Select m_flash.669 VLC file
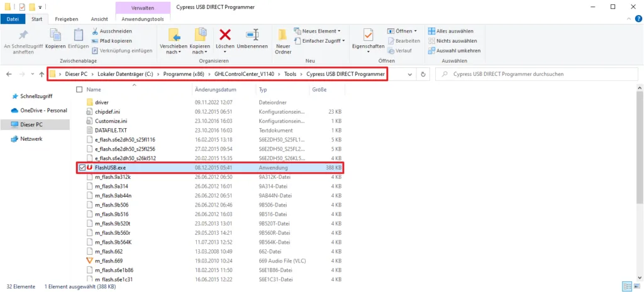This screenshot has width=644, height=292. [x=108, y=261]
